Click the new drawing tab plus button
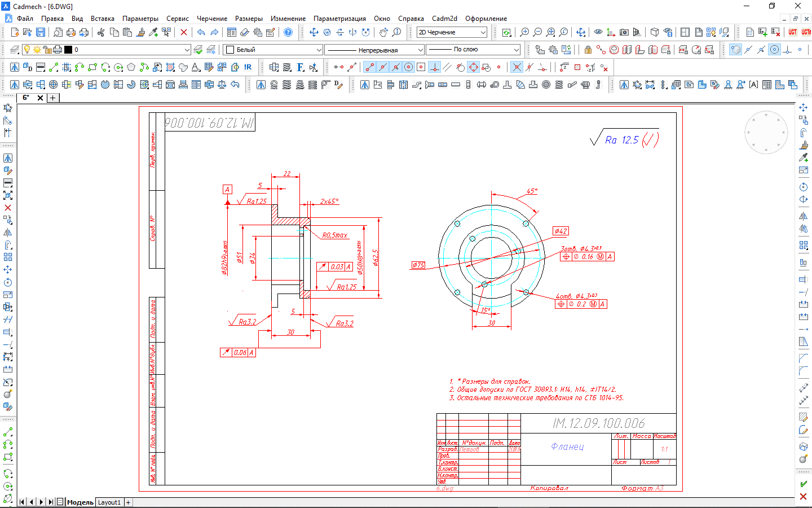 point(52,98)
